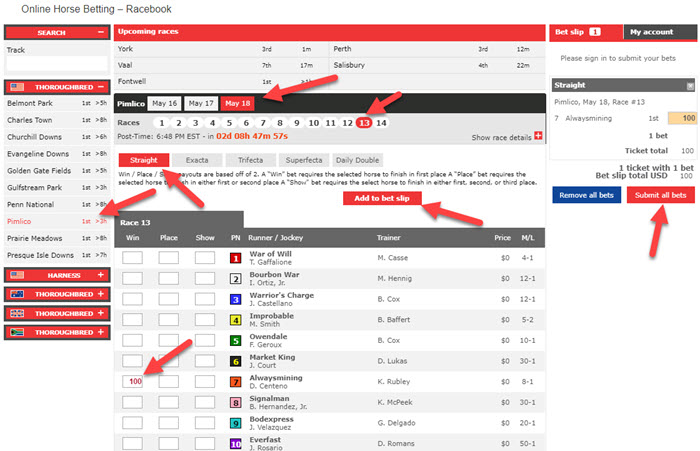This screenshot has width=700, height=451.
Task: Collapse the Search panel with minus icon
Action: [x=100, y=32]
